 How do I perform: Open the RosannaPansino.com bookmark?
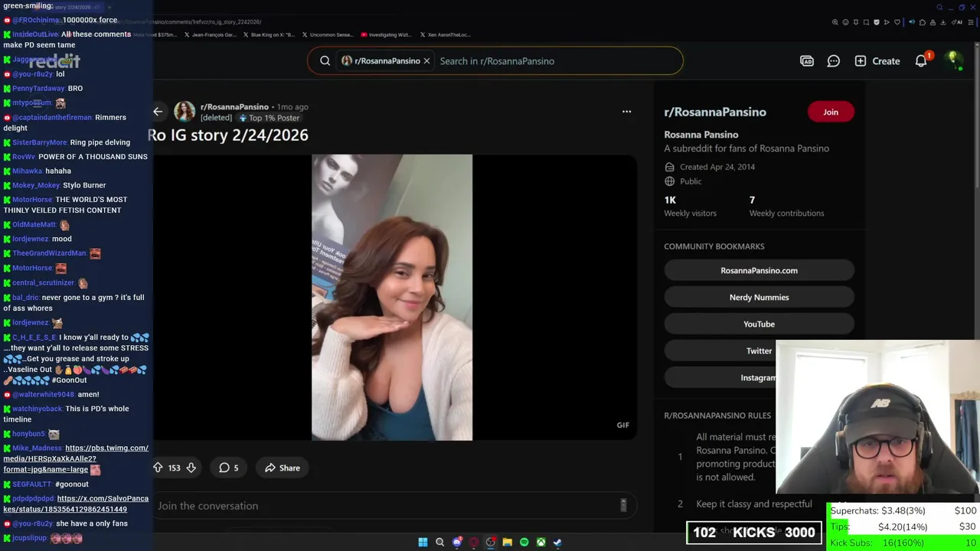pos(759,270)
